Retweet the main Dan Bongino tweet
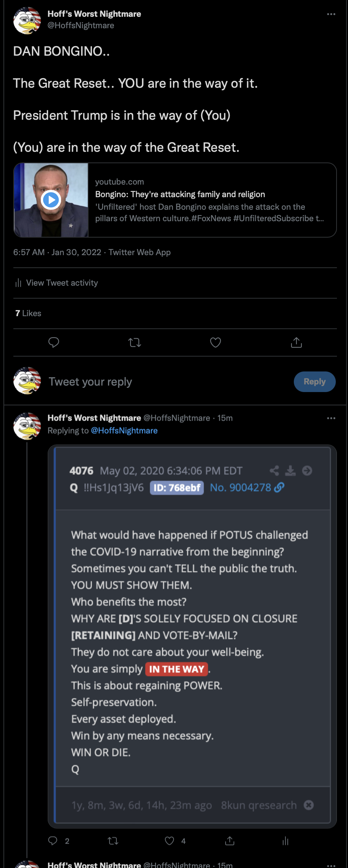Image resolution: width=348 pixels, height=868 pixels. click(x=135, y=342)
